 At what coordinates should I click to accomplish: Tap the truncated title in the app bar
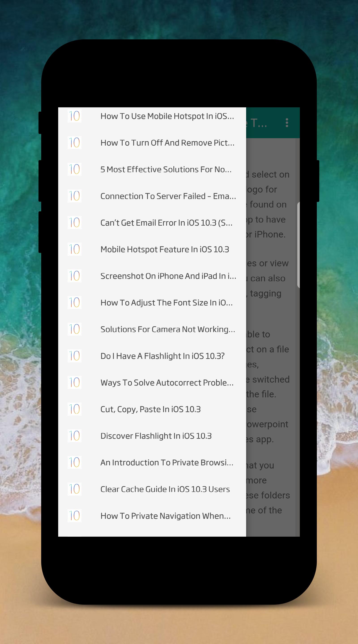click(x=257, y=123)
